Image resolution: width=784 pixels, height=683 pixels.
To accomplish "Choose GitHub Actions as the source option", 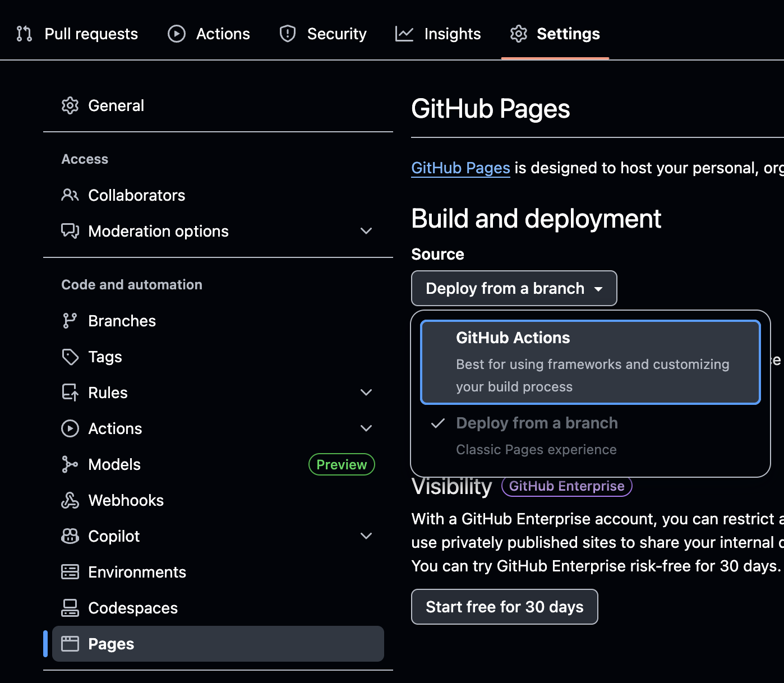I will pos(591,362).
